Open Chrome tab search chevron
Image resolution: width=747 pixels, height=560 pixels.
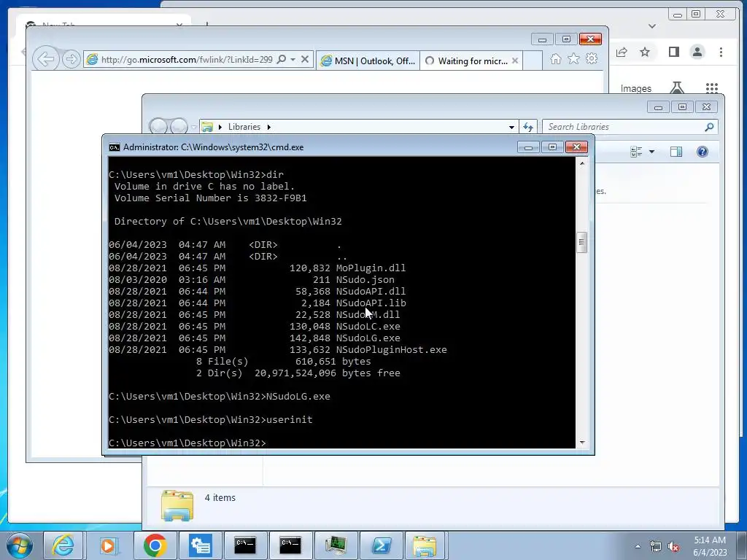pyautogui.click(x=652, y=26)
